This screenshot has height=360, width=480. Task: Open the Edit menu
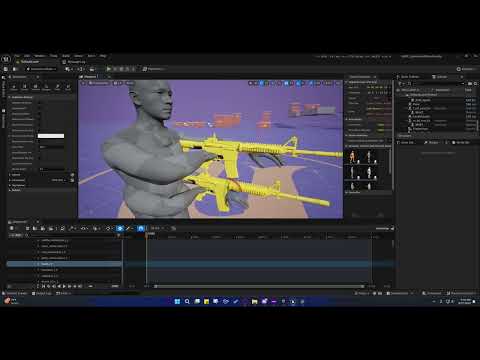27,56
